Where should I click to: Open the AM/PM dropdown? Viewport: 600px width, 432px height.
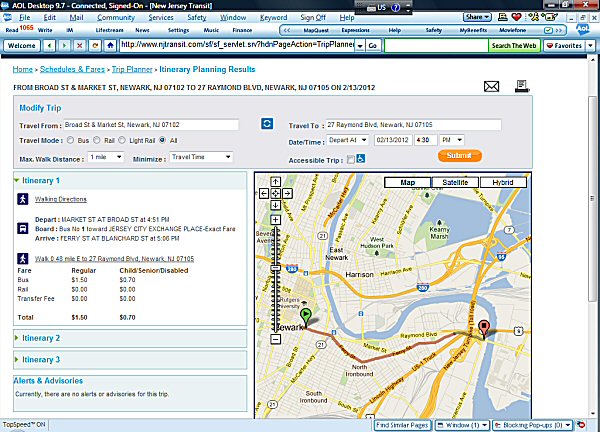(452, 140)
